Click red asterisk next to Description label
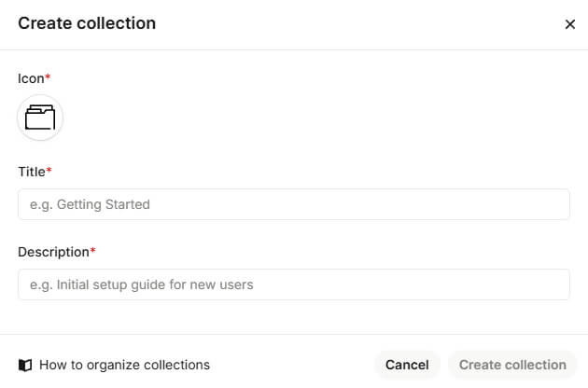The image size is (588, 388). coord(92,251)
